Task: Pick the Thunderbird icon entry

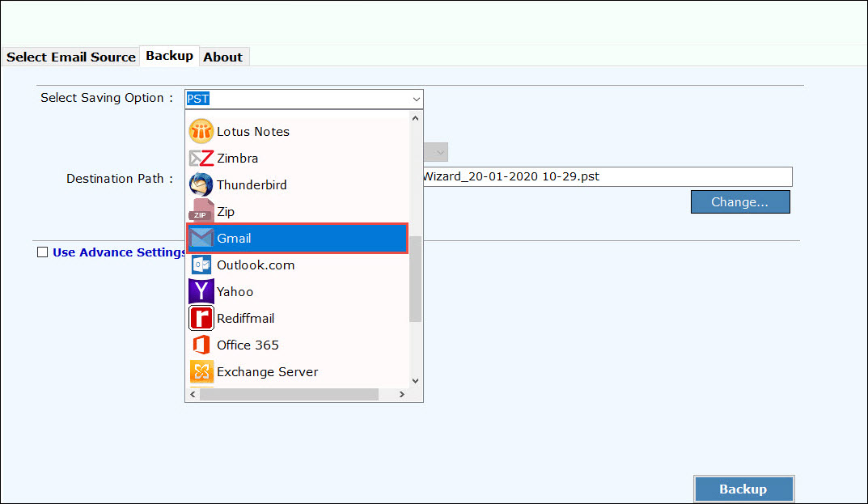Action: (x=201, y=184)
